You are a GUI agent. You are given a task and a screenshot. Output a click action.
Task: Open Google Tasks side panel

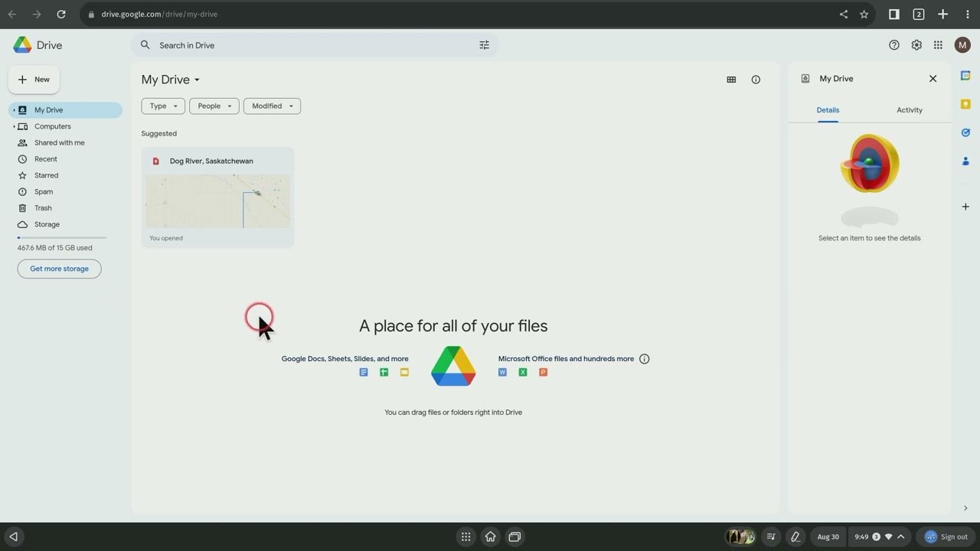(965, 132)
